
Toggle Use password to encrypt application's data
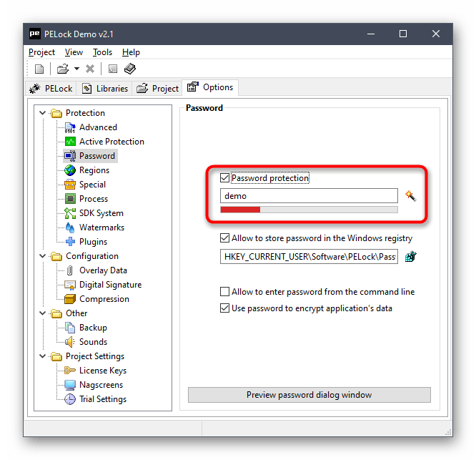(x=224, y=308)
